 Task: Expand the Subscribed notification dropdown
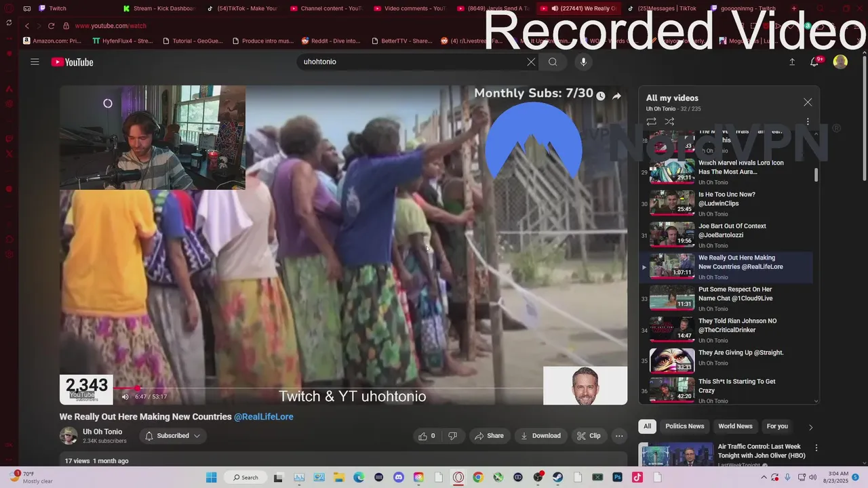click(173, 436)
